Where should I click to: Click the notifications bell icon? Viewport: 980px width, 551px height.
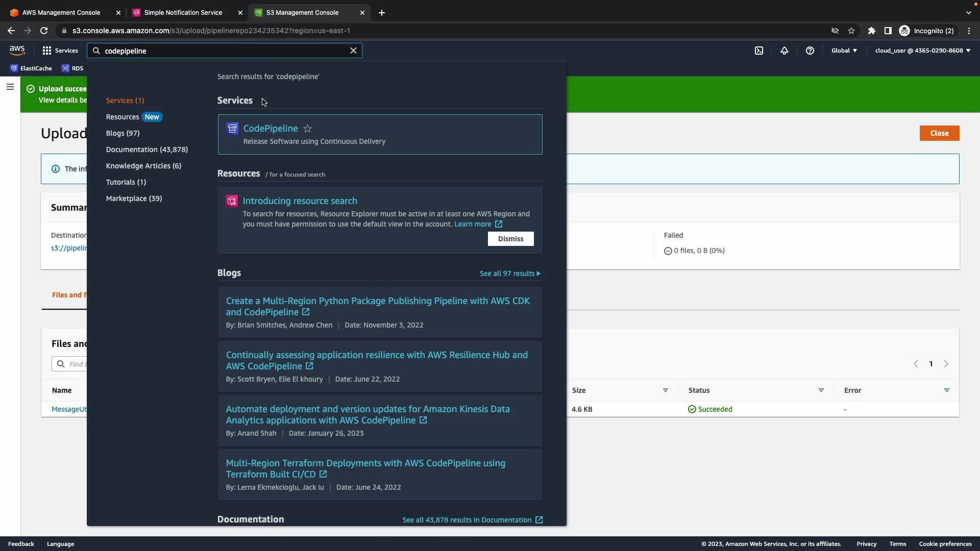coord(785,51)
